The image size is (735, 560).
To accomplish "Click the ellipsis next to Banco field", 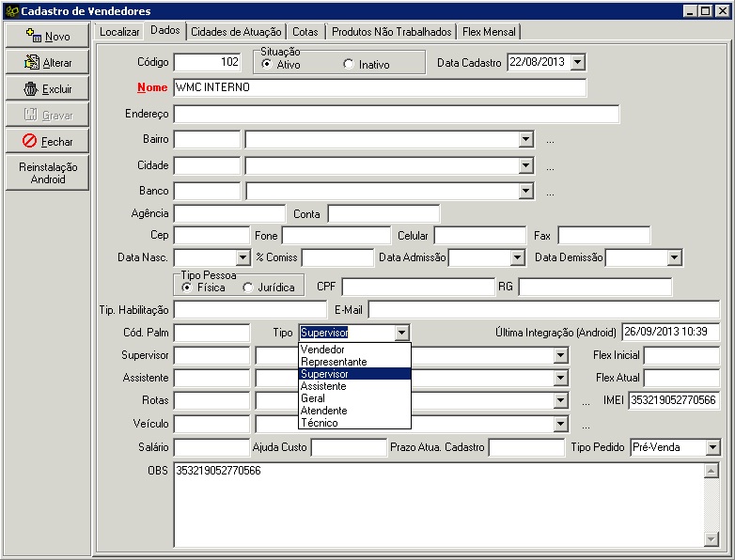I will 550,192.
